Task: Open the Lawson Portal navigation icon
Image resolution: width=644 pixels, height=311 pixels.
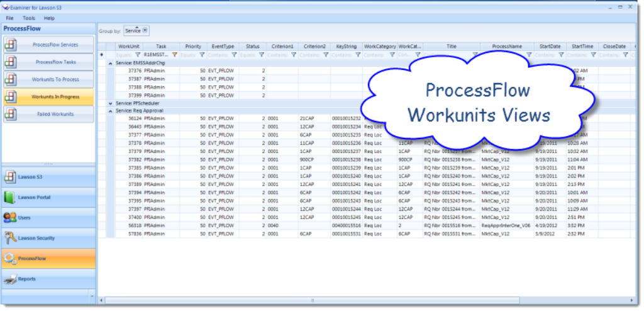Action: (10, 198)
